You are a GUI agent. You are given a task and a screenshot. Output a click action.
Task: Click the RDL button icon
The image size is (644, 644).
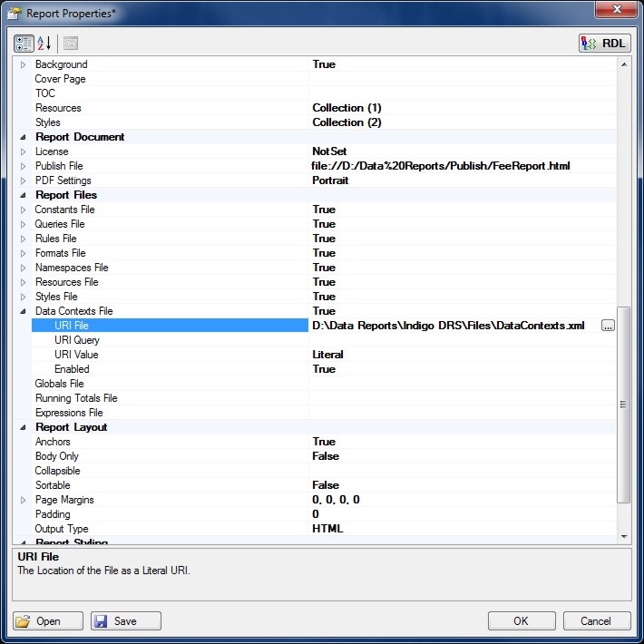pyautogui.click(x=604, y=43)
